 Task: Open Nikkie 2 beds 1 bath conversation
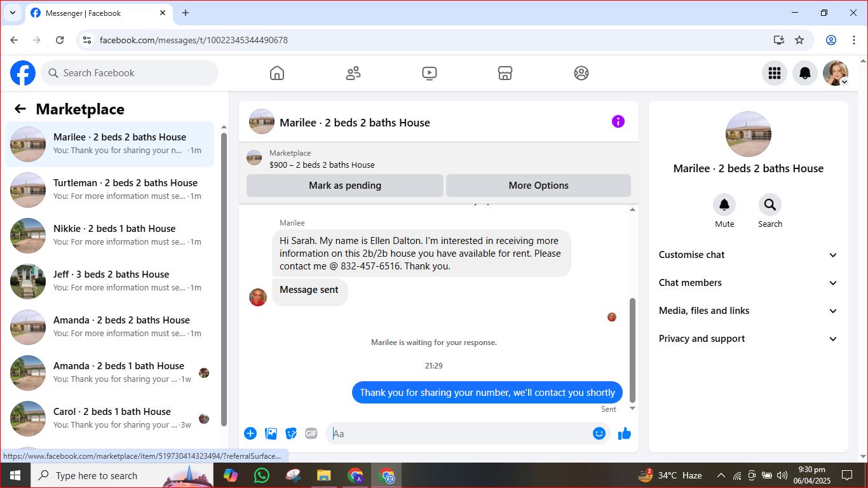pyautogui.click(x=109, y=236)
